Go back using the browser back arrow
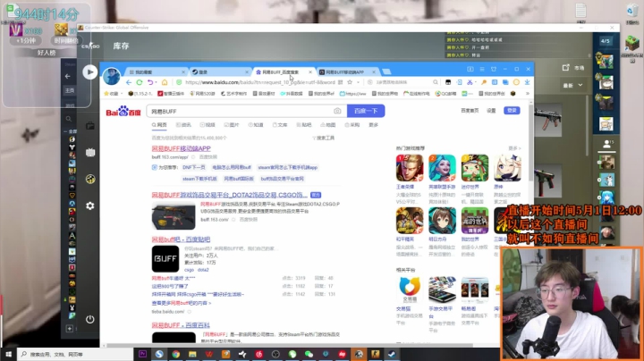 click(129, 82)
